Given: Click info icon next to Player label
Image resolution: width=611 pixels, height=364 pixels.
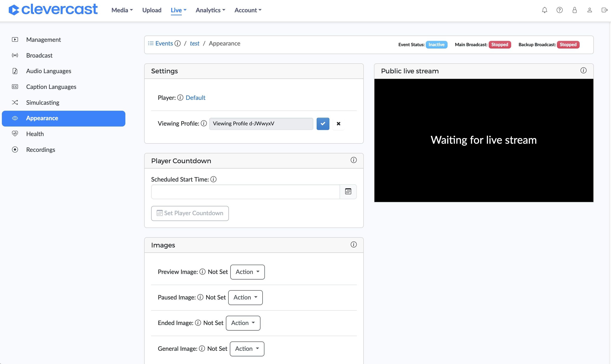Looking at the screenshot, I should click(x=180, y=98).
